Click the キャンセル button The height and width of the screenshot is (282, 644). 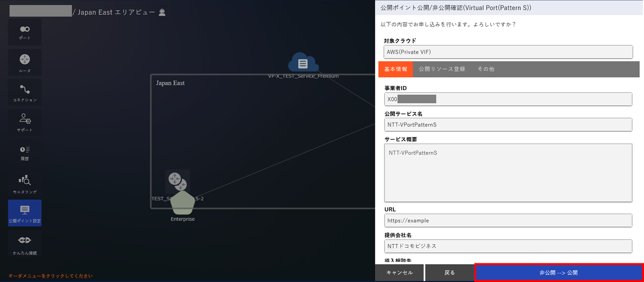coord(399,272)
